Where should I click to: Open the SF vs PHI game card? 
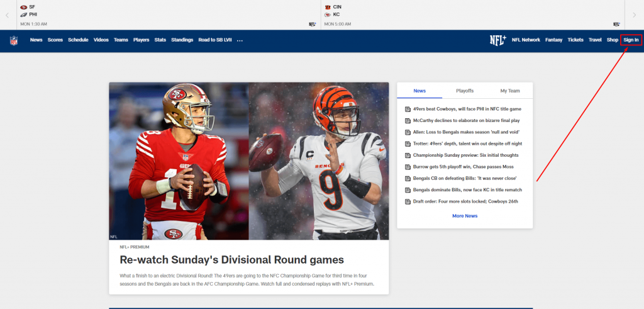point(169,15)
